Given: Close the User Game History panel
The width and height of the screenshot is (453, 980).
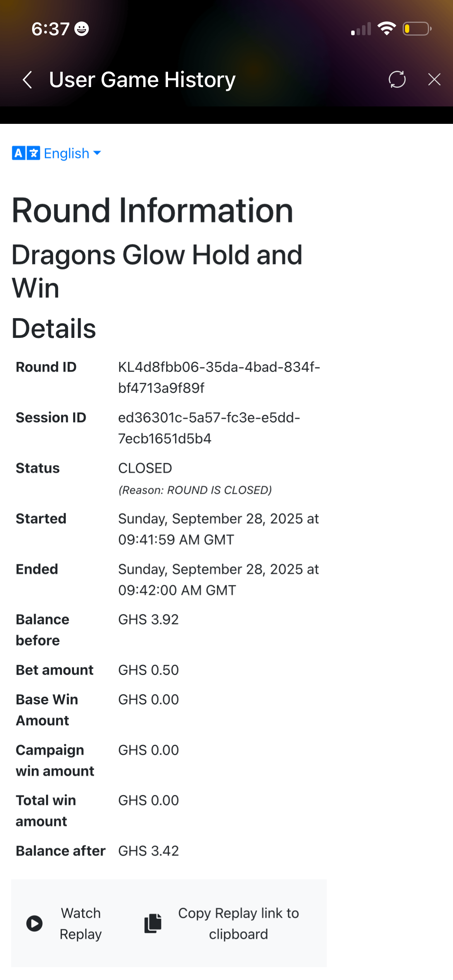Looking at the screenshot, I should [x=434, y=79].
